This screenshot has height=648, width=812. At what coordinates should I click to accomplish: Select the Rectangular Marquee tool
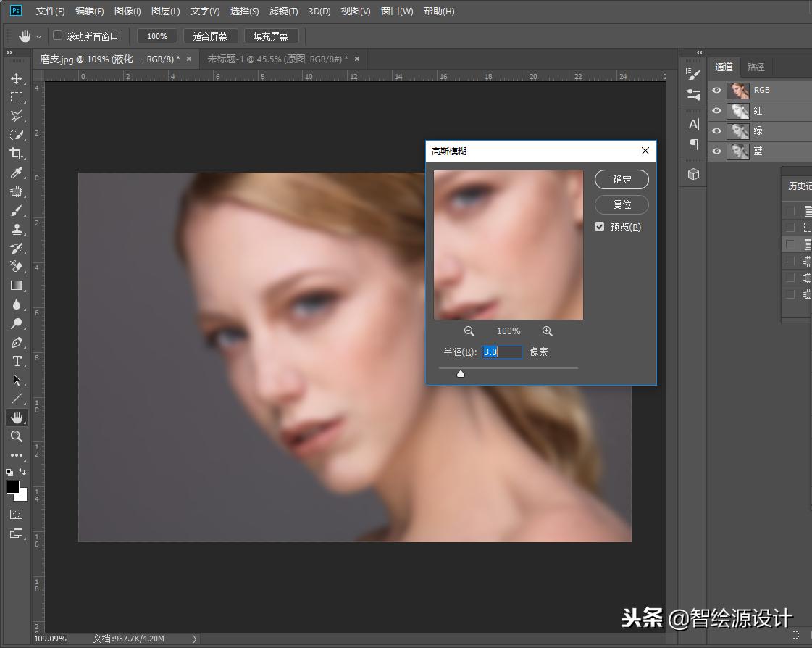pos(16,97)
